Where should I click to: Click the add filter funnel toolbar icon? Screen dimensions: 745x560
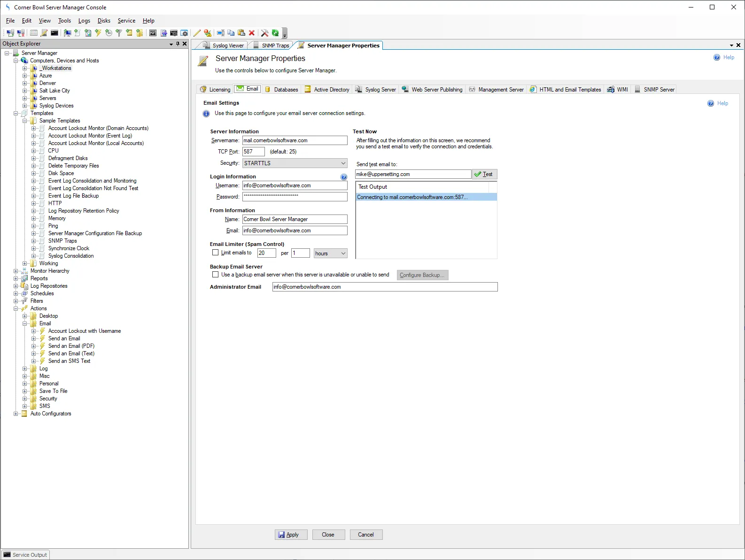tap(119, 33)
